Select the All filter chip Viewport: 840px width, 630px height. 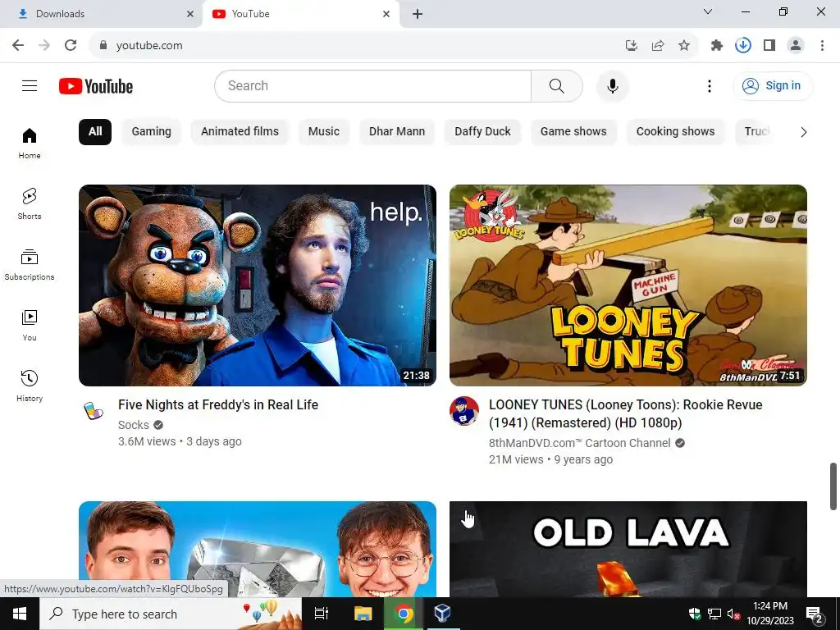tap(95, 132)
